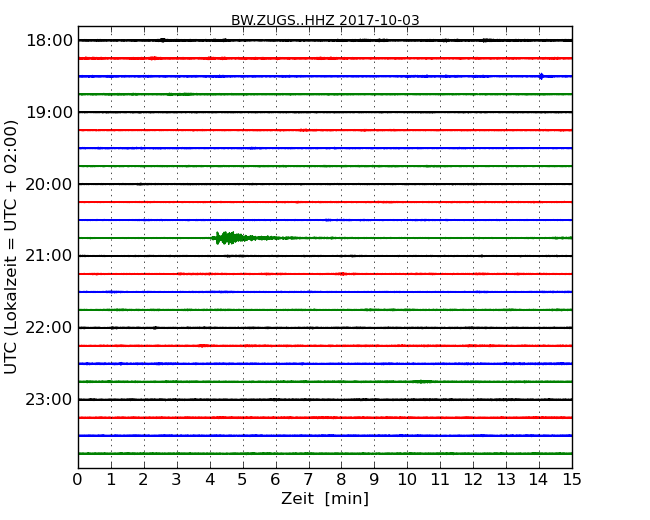The width and height of the screenshot is (650, 520).
Task: Click x-axis tick label 6
Action: (275, 480)
